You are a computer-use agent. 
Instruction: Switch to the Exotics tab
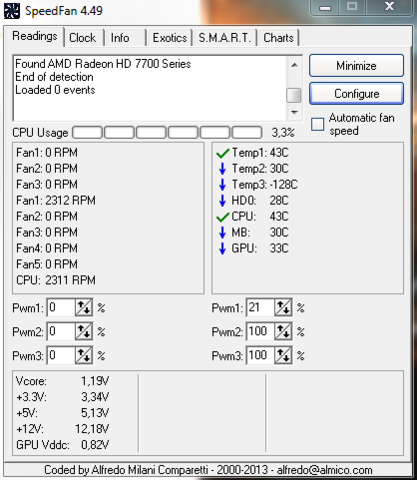[x=170, y=38]
